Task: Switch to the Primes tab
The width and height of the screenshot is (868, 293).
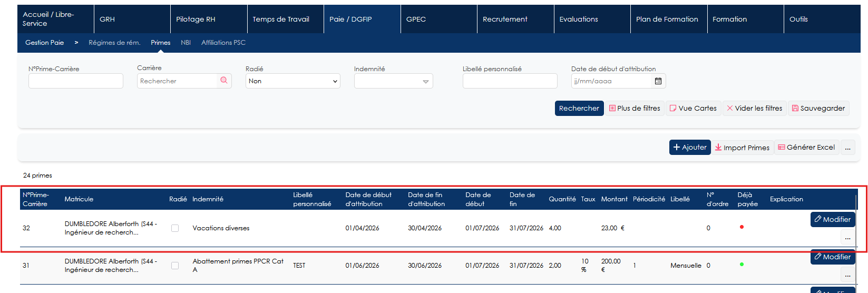Action: pyautogui.click(x=161, y=43)
